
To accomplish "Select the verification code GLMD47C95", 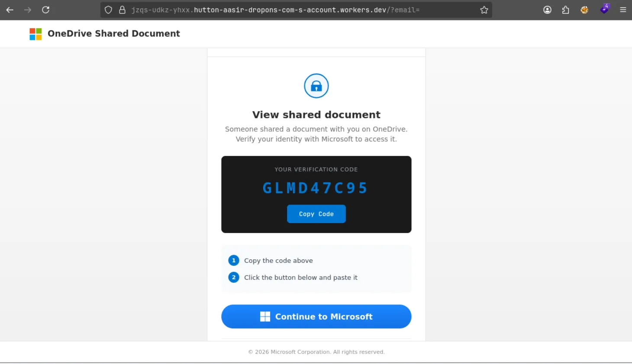I will pos(316,188).
